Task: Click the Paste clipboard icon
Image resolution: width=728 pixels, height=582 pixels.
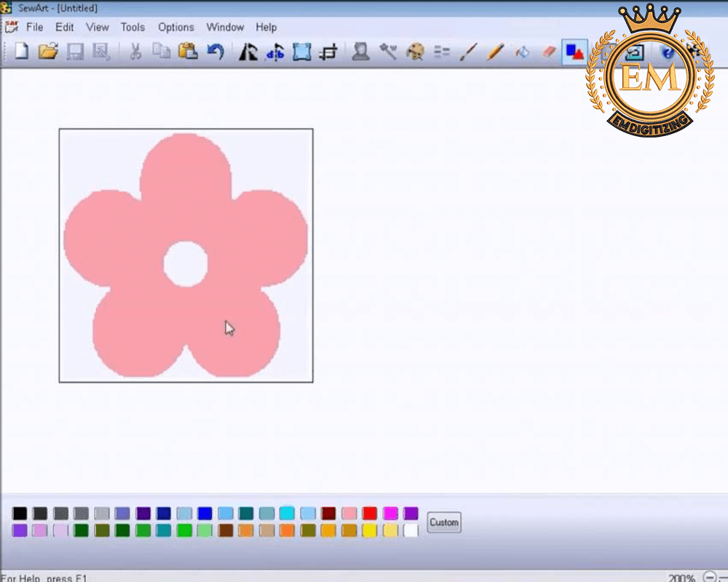Action: (188, 52)
